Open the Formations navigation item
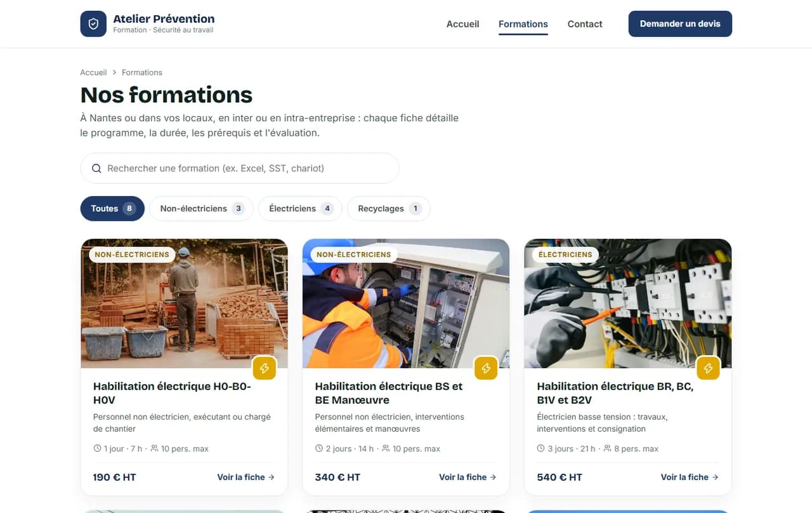The width and height of the screenshot is (812, 513). tap(523, 24)
